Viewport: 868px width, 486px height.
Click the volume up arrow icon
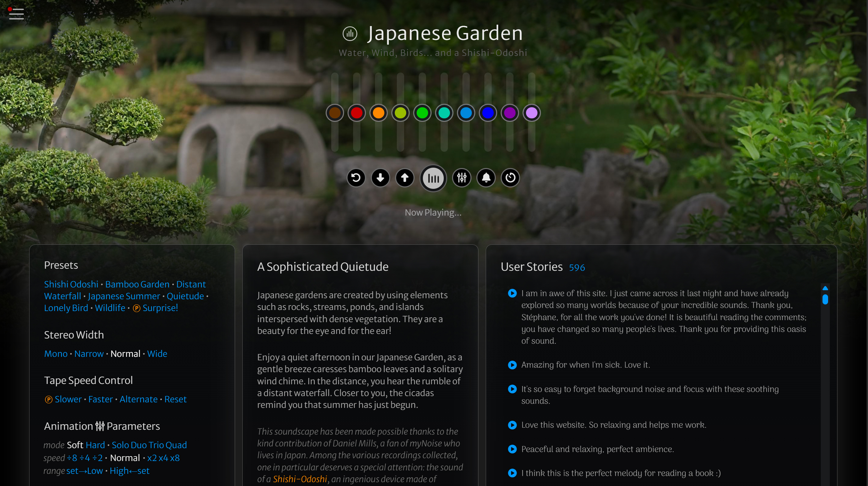[404, 178]
